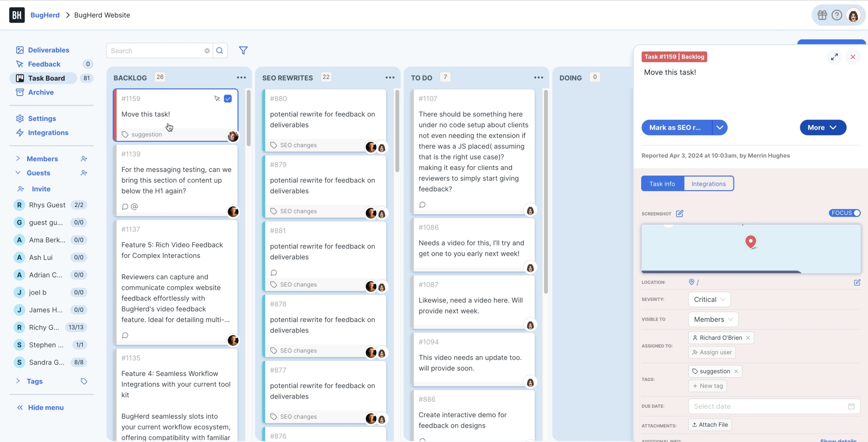Click the Mark as SEO r... button
This screenshot has height=442, width=868.
tap(677, 127)
